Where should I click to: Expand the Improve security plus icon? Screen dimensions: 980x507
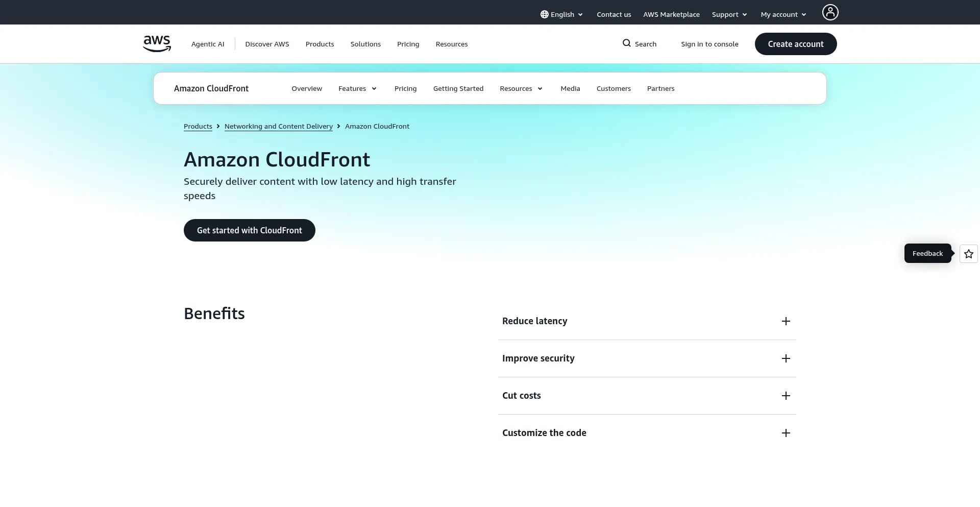tap(786, 358)
